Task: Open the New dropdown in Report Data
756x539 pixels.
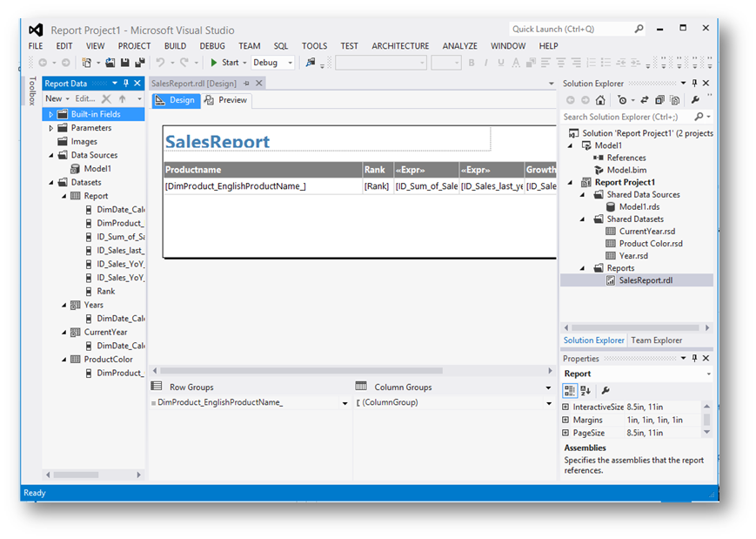Action: [x=57, y=98]
